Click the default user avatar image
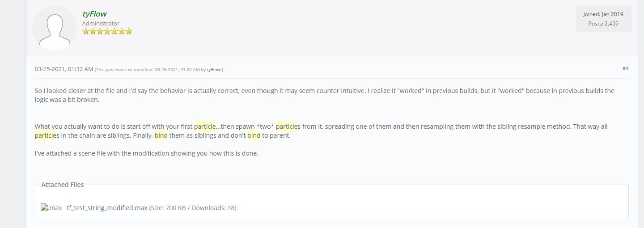 55,28
